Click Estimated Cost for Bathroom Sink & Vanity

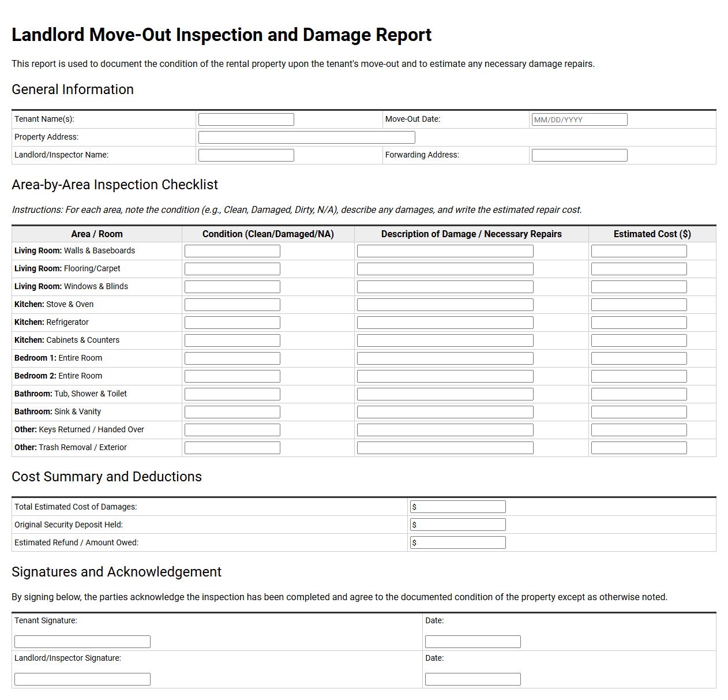[x=639, y=412]
